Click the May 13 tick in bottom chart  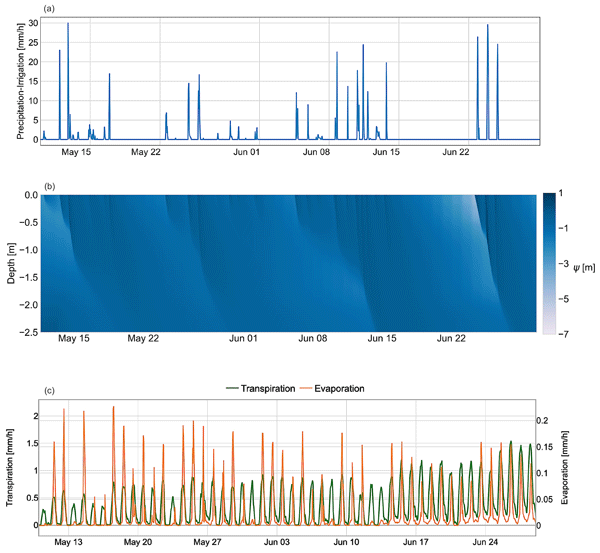pos(69,540)
